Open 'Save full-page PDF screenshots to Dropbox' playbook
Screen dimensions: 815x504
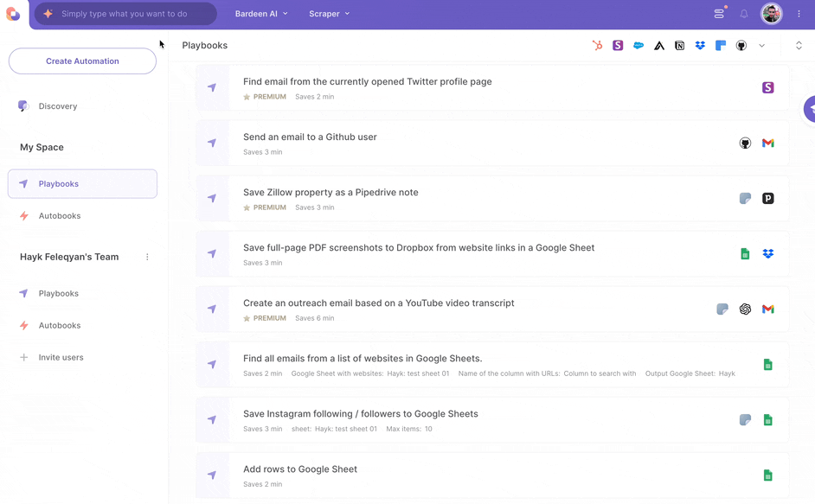419,248
